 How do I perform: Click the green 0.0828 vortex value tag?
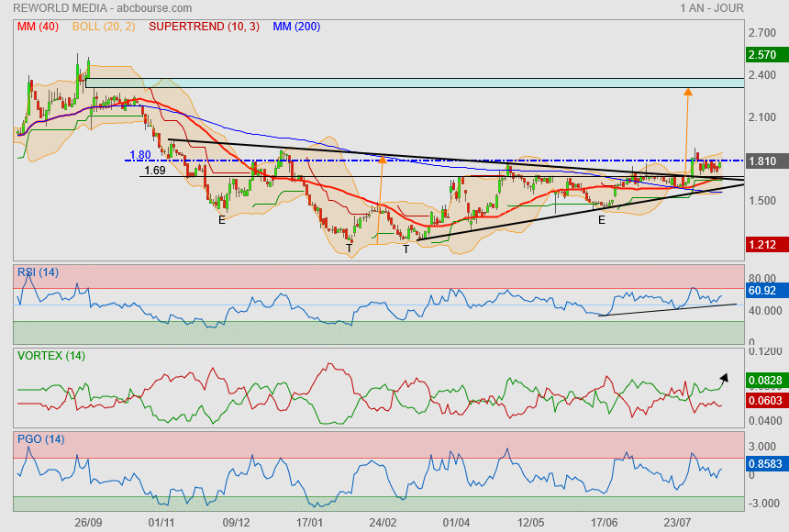[x=767, y=381]
